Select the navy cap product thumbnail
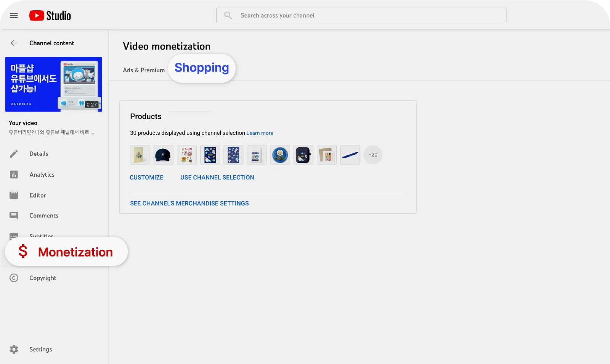The height and width of the screenshot is (364, 610). [x=163, y=155]
